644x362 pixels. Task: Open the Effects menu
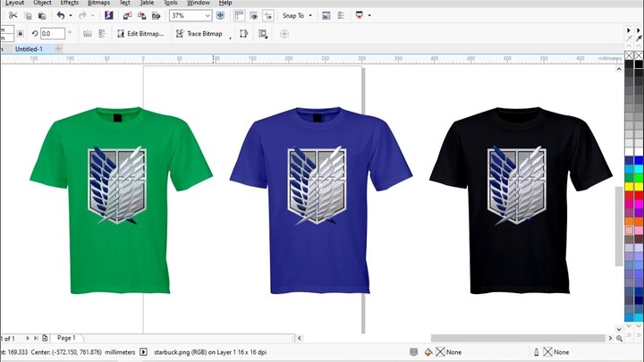(70, 3)
